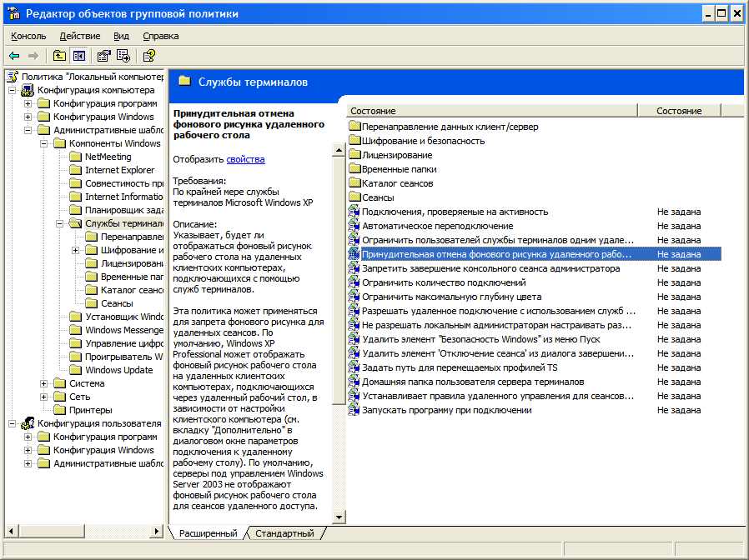Select the Local Computer Policy root icon
The image size is (749, 560).
(x=13, y=77)
